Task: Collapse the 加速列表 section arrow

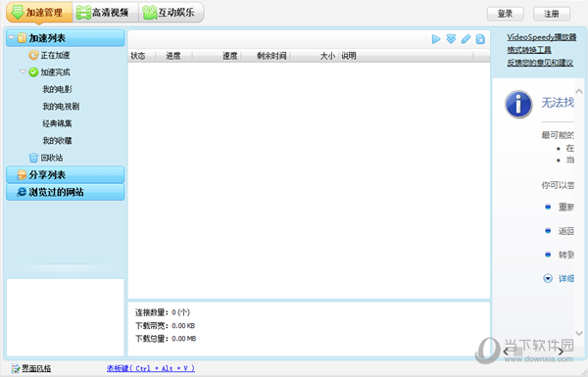Action: [11, 37]
